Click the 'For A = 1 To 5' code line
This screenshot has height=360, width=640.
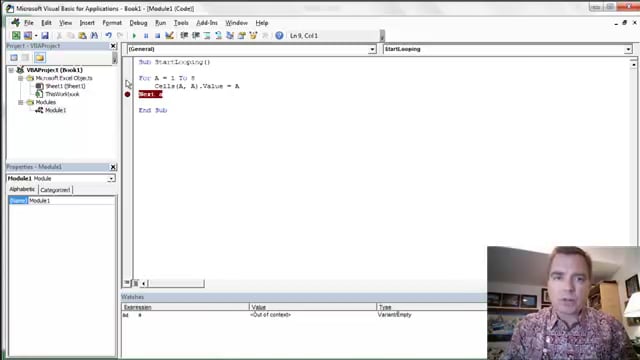click(167, 78)
